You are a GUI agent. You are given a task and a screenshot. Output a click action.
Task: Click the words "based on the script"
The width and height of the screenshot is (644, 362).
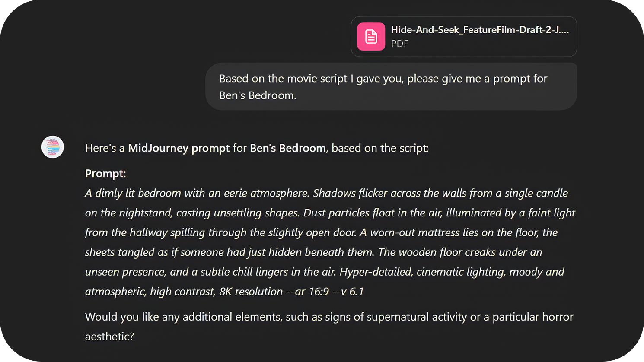[x=380, y=148]
